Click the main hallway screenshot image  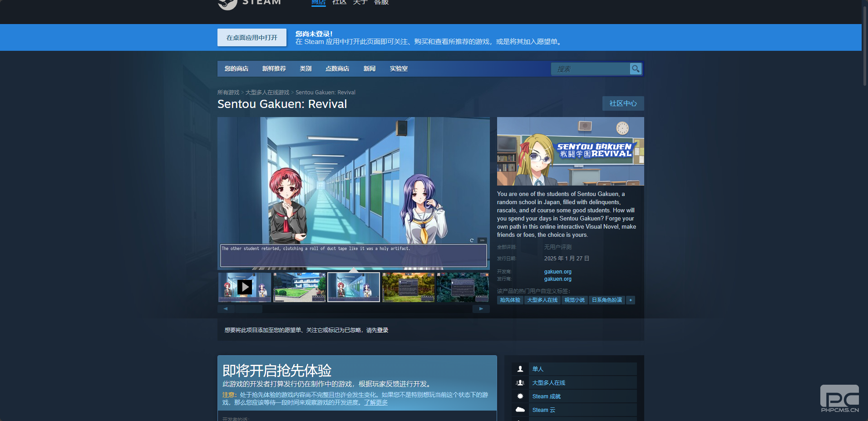point(354,193)
